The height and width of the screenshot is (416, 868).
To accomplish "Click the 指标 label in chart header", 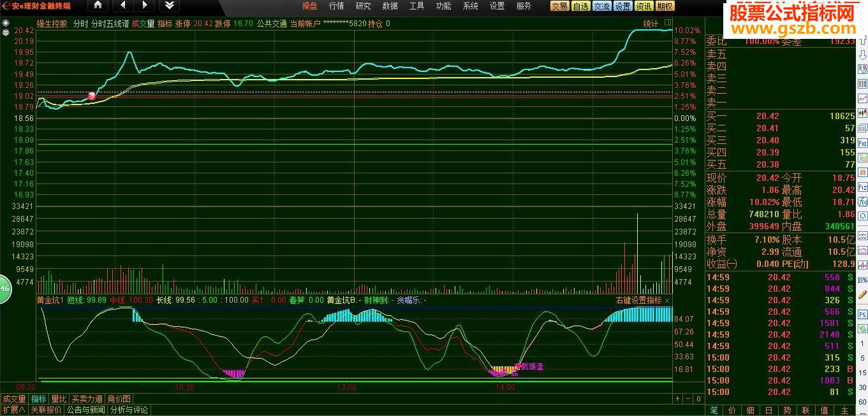I will pos(165,24).
